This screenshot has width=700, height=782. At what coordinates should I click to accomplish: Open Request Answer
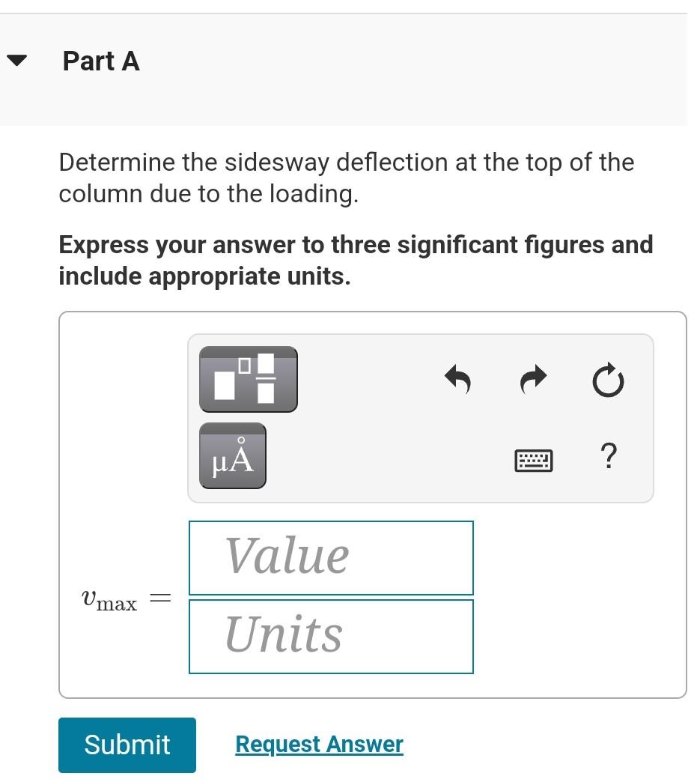pos(318,744)
